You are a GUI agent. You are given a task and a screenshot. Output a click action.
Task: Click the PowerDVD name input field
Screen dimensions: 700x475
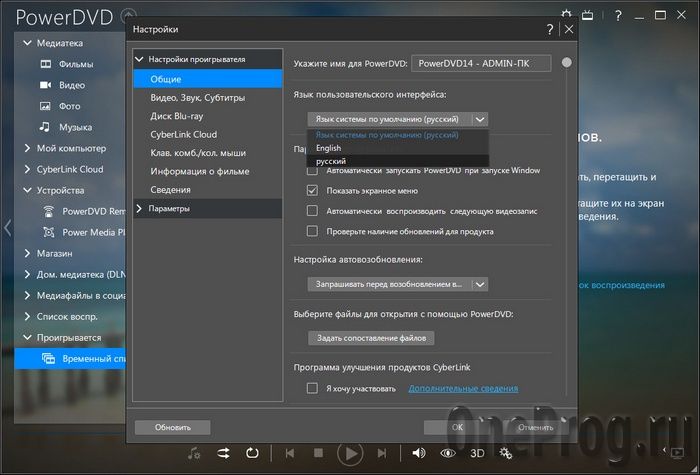481,66
